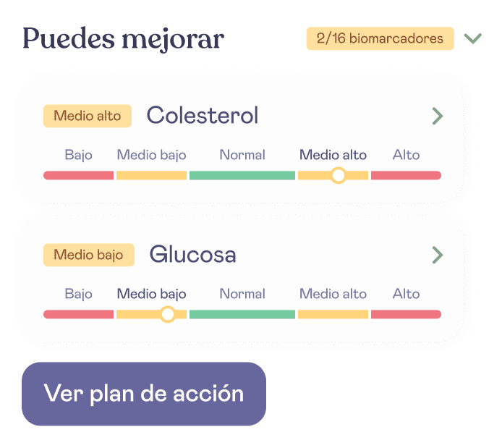Screen dimensions: 502x448
Task: Click the green Normal segment of Colesterol bar
Action: click(242, 175)
